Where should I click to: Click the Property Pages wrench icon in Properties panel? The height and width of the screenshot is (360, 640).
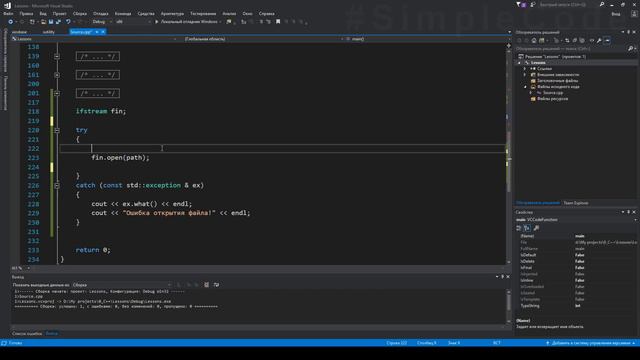(536, 228)
